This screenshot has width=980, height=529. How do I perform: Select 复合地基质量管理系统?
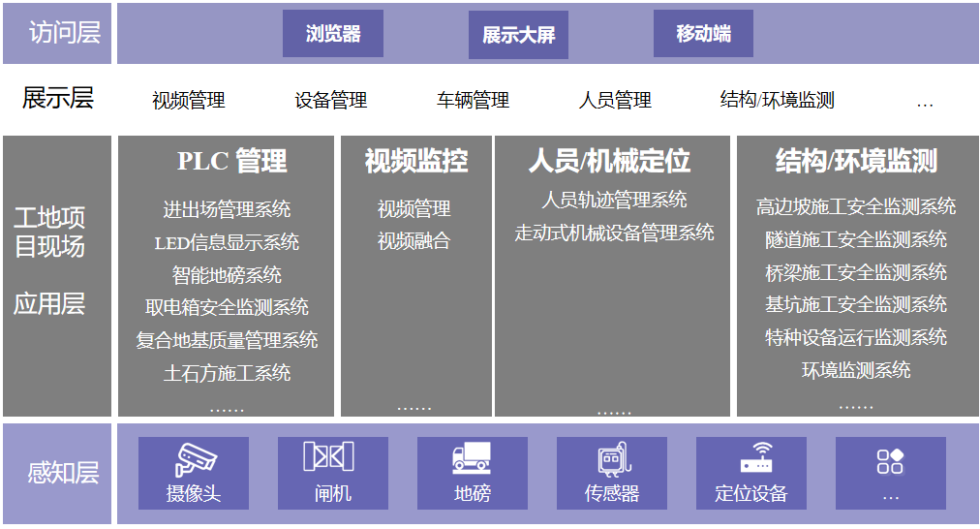pyautogui.click(x=227, y=340)
